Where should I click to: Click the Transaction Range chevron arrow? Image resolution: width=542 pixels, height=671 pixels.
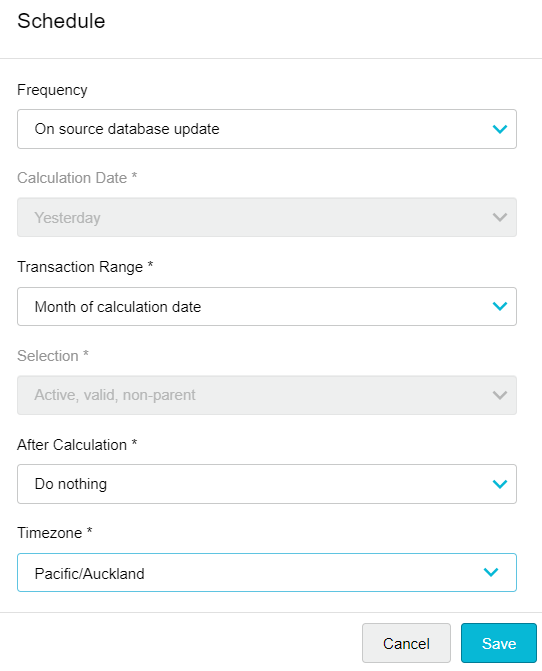[499, 306]
